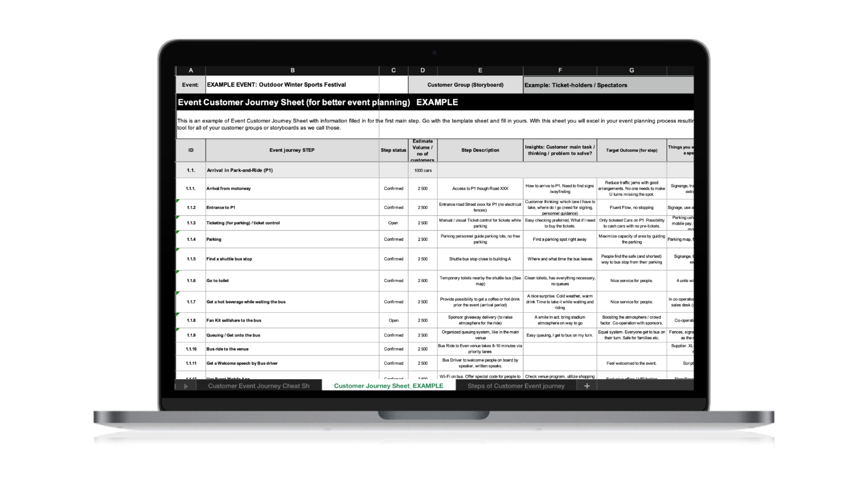Select column G header
The width and height of the screenshot is (868, 488).
(632, 70)
